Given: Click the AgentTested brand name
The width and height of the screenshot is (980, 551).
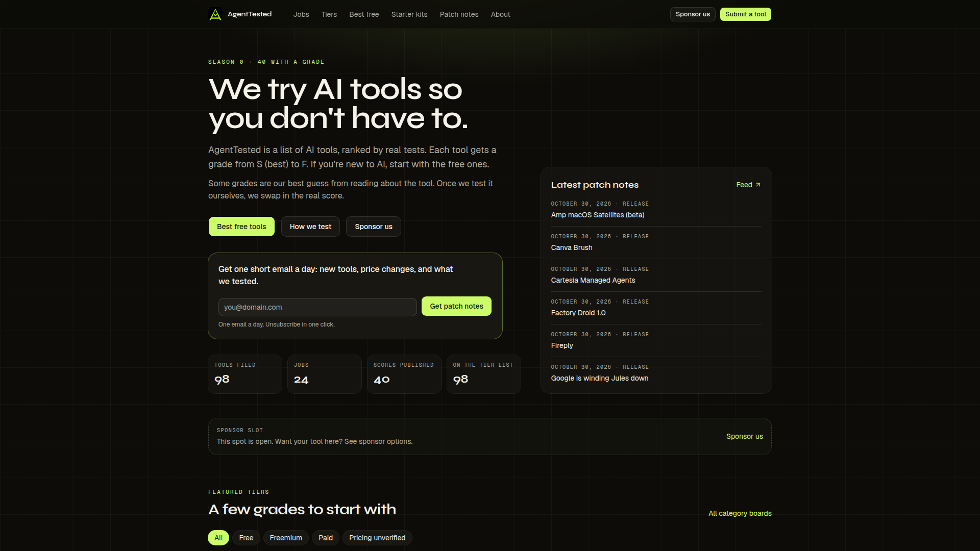Looking at the screenshot, I should pos(250,14).
